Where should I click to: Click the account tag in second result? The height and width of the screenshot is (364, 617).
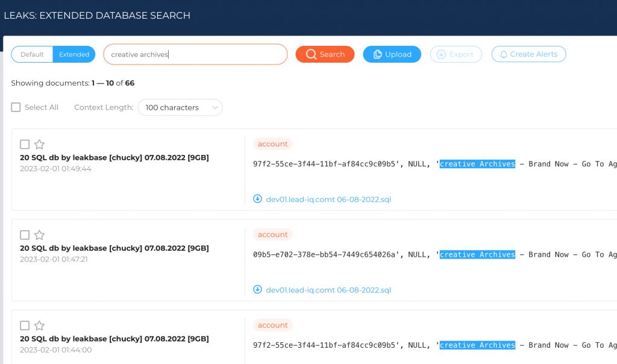click(x=273, y=234)
